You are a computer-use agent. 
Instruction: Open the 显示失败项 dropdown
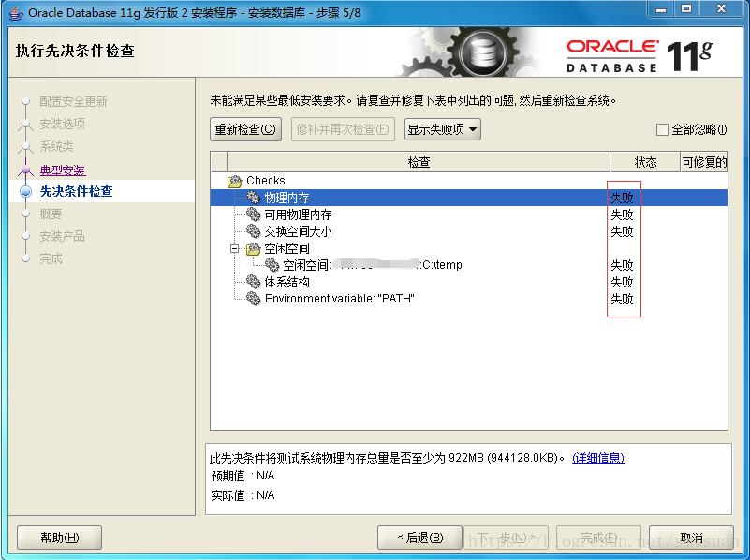443,129
